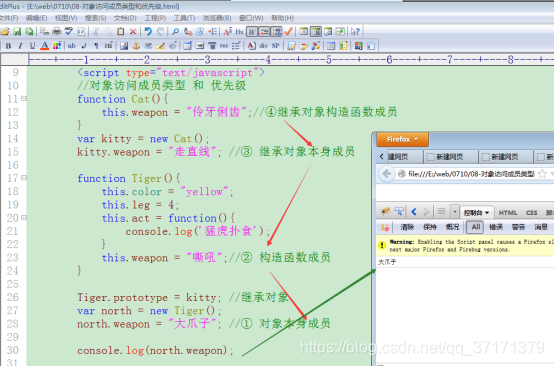Open the 工具(T) menu
The image size is (554, 366).
click(x=184, y=18)
